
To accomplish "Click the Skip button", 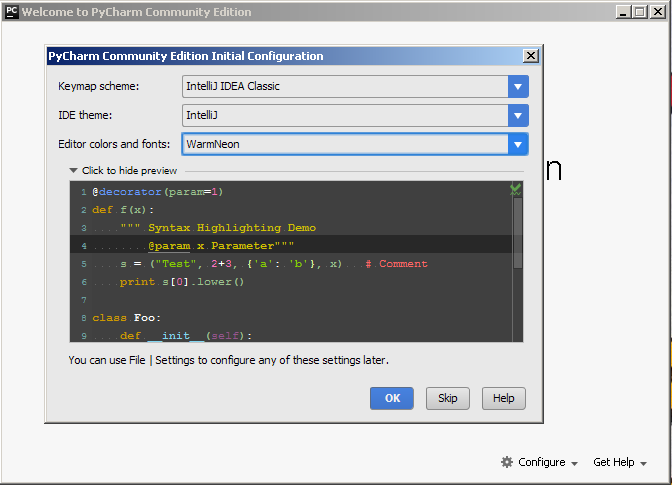I will (x=448, y=398).
